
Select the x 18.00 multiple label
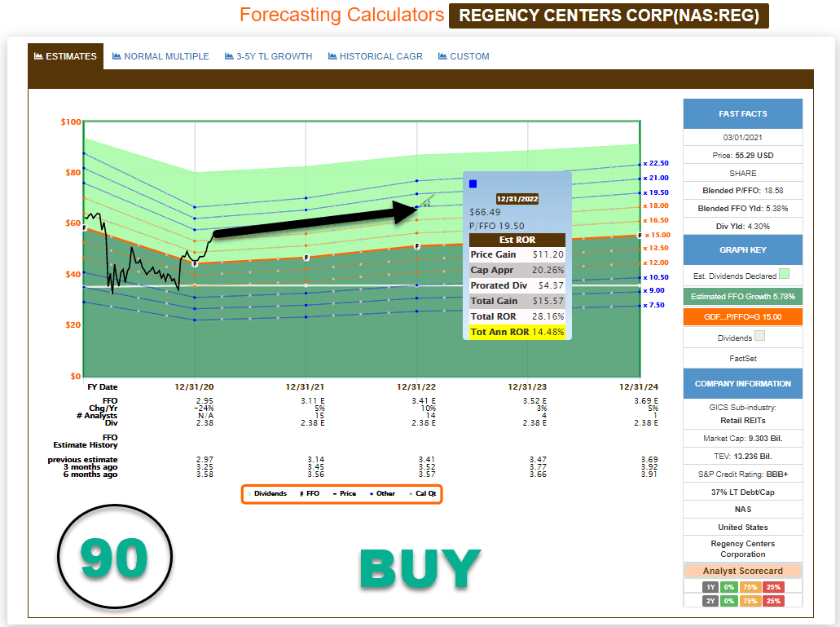click(656, 205)
